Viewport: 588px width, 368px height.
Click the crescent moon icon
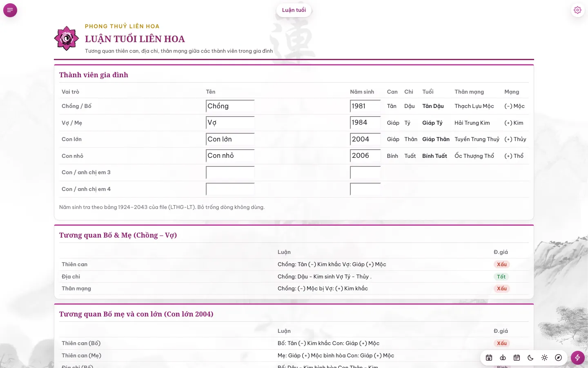530,358
